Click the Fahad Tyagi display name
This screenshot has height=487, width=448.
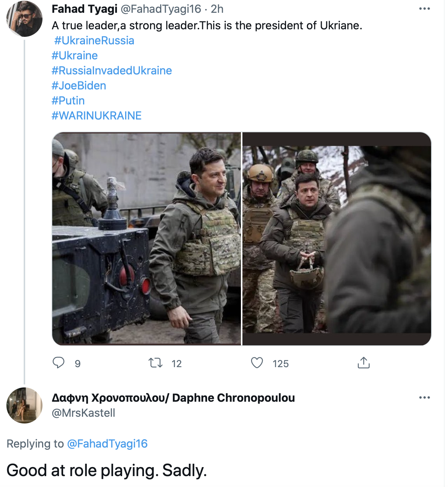(x=85, y=9)
